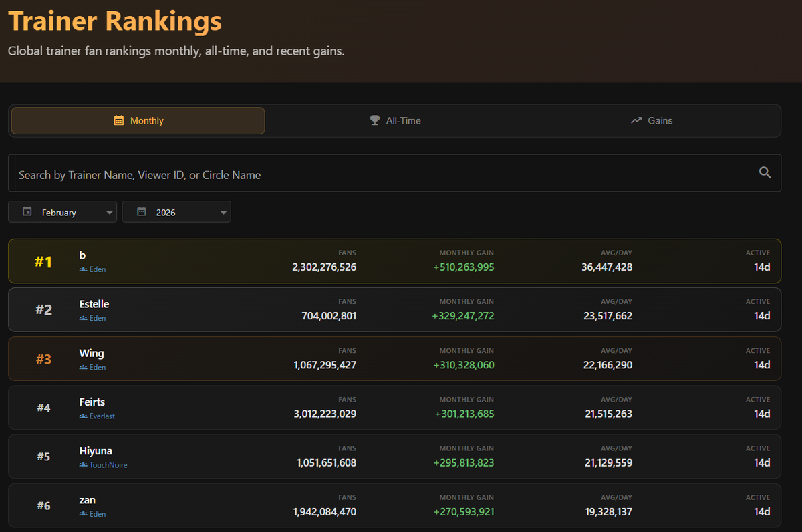Switch to the Monthly tab

click(138, 121)
